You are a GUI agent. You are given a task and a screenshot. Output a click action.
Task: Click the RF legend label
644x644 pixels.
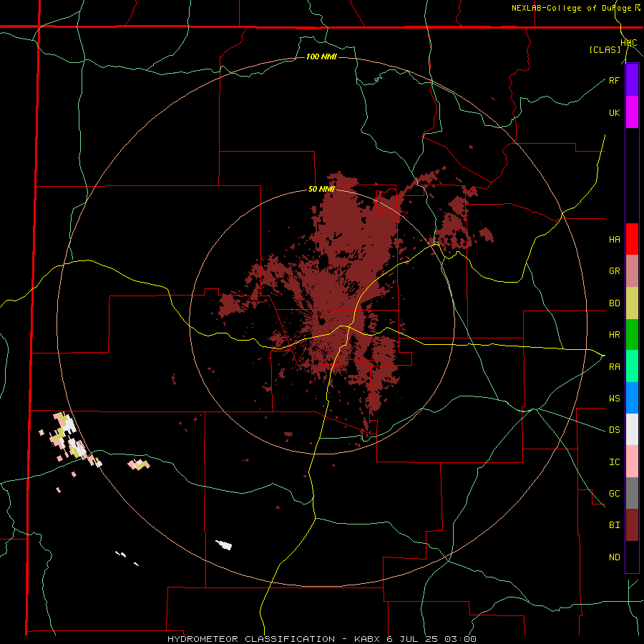click(x=614, y=80)
